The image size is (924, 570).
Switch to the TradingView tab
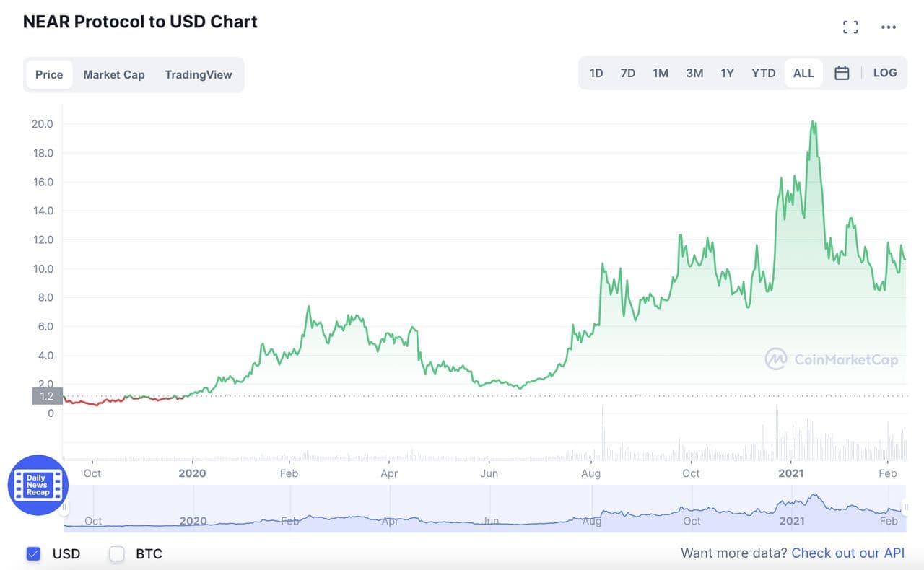199,74
